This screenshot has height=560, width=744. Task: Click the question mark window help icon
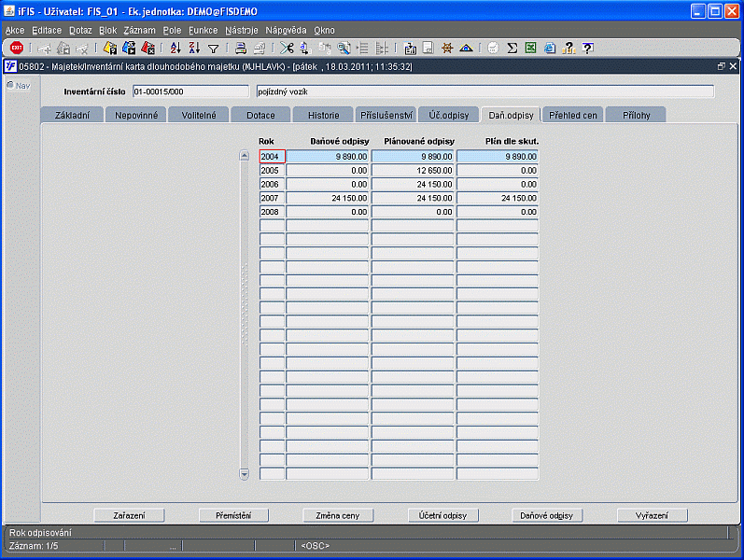click(587, 48)
